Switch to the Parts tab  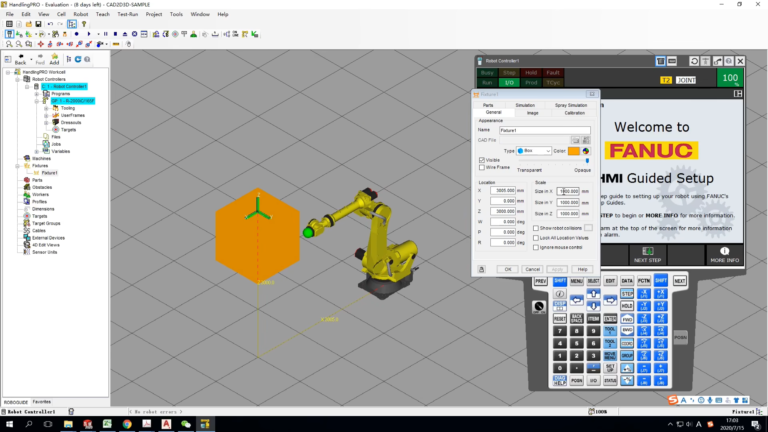(x=488, y=105)
